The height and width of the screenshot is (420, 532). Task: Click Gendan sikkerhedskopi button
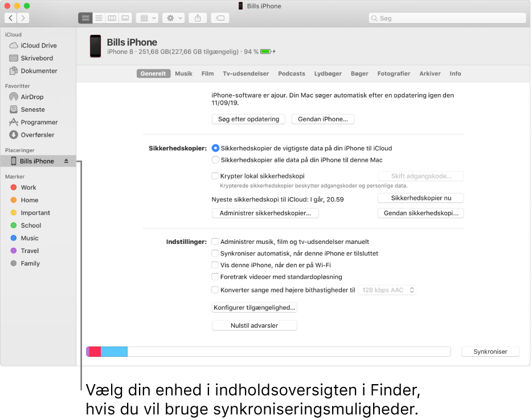pyautogui.click(x=421, y=213)
